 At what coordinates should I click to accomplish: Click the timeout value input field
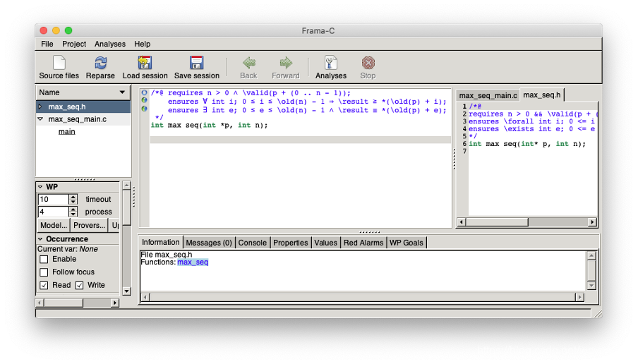[x=54, y=200]
